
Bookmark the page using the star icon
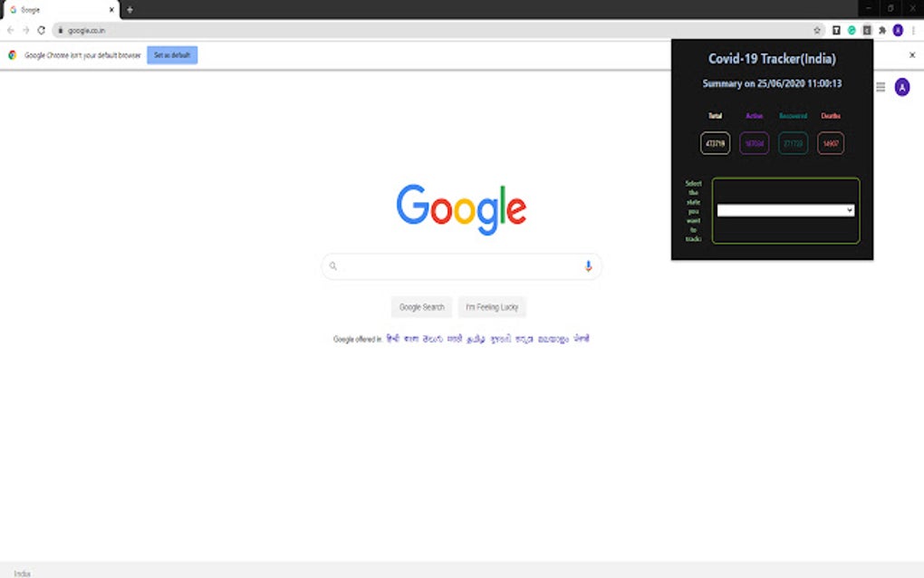coord(817,29)
